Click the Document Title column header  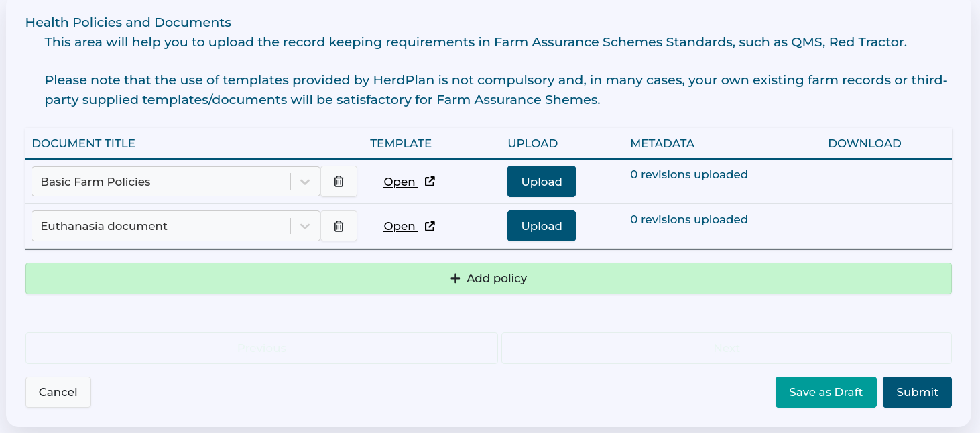[84, 143]
